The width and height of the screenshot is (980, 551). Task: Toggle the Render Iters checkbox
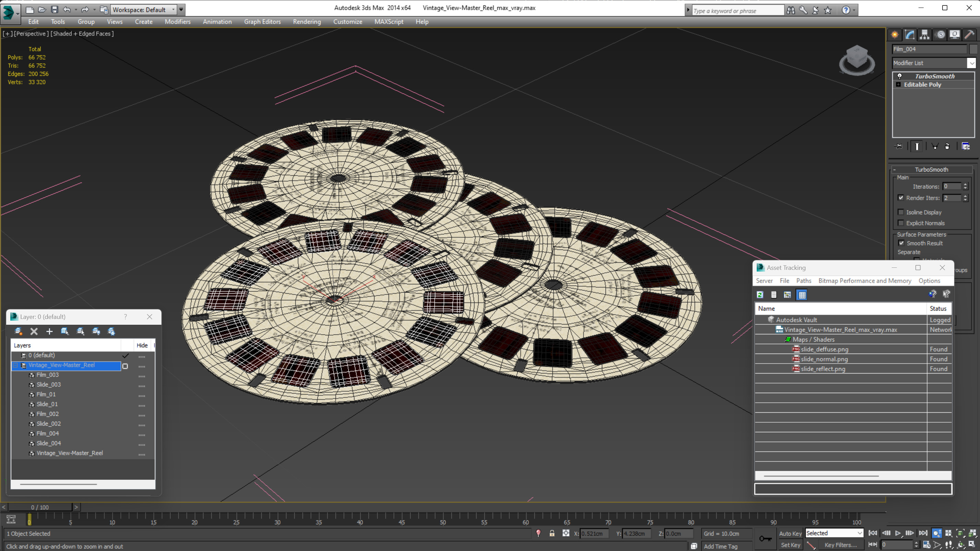(x=901, y=198)
